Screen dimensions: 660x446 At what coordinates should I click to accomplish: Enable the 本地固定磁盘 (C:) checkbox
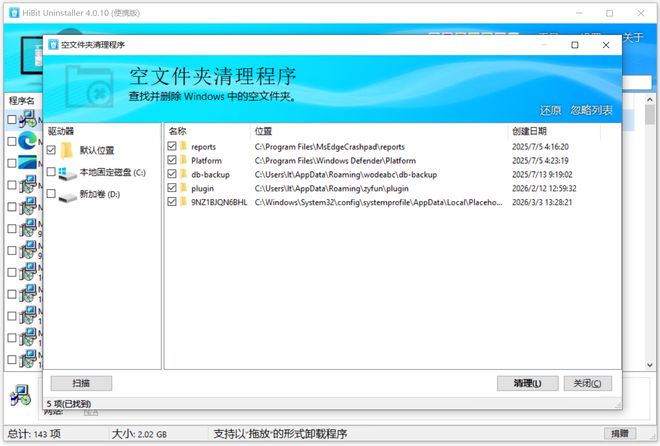(51, 172)
